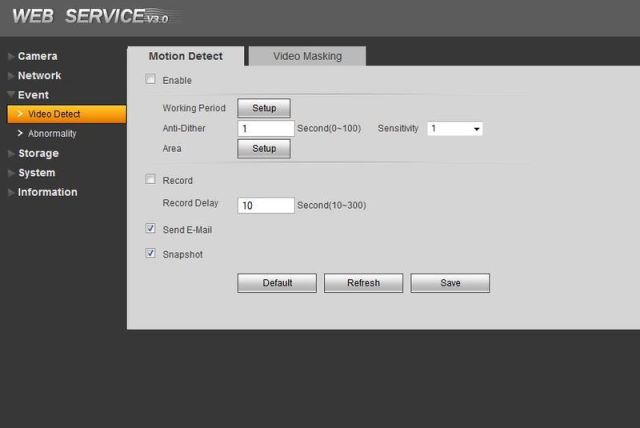Viewport: 640px width, 428px height.
Task: Expand the Information sidebar section
Action: (47, 192)
